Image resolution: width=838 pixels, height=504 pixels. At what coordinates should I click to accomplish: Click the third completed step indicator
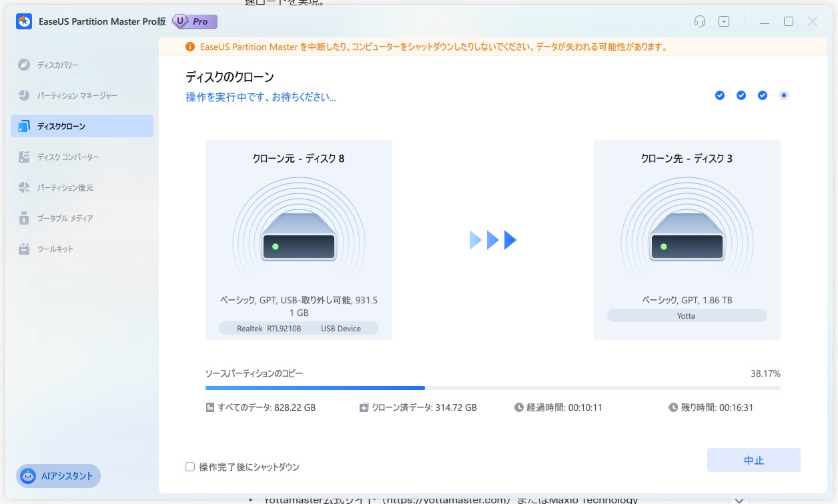[x=763, y=95]
